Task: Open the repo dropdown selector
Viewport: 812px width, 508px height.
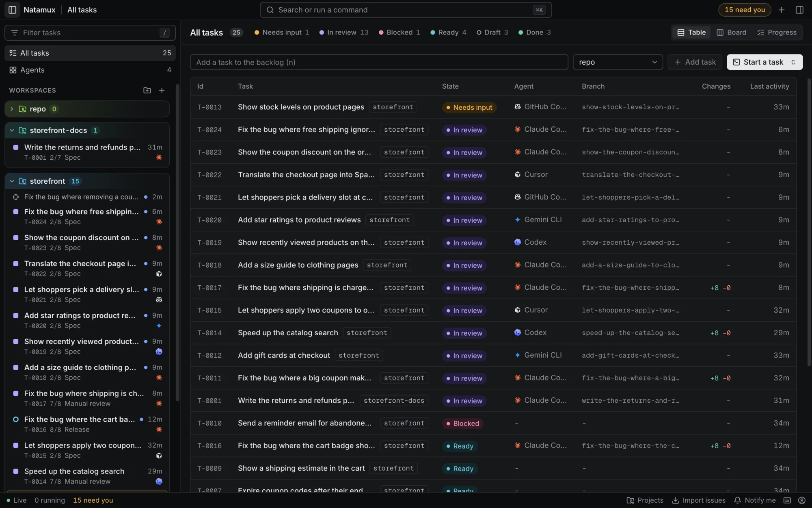Action: (x=618, y=62)
